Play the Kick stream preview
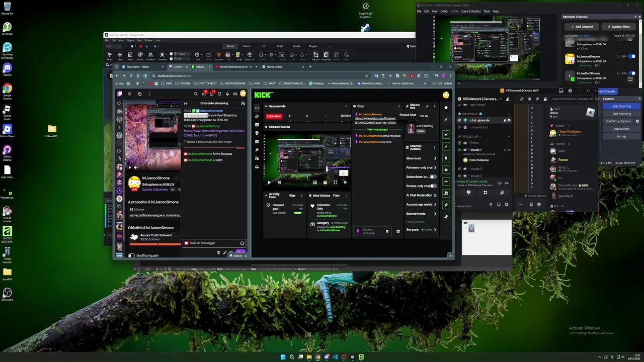Image resolution: width=644 pixels, height=362 pixels. pos(269,183)
